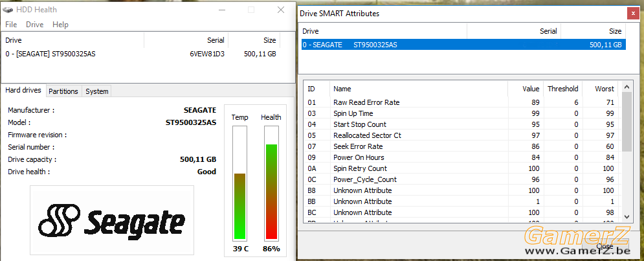
Task: Select the Spin Retry Count row
Action: [x=463, y=168]
